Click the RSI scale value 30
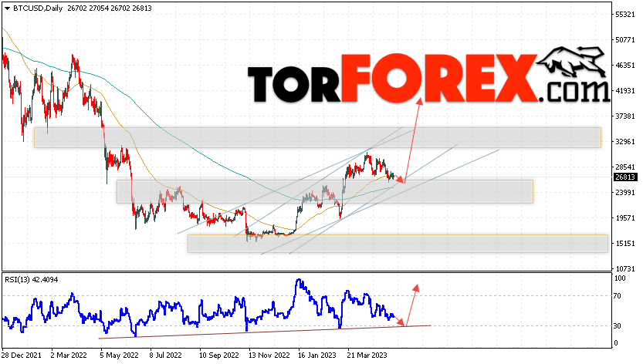The image size is (643, 364). [618, 326]
